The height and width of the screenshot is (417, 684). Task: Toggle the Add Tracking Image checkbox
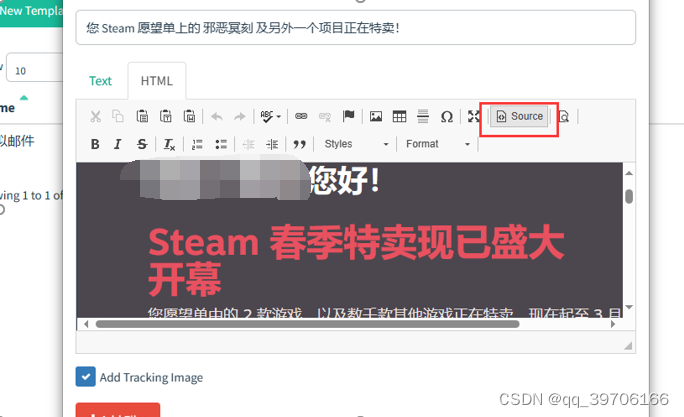pos(86,376)
